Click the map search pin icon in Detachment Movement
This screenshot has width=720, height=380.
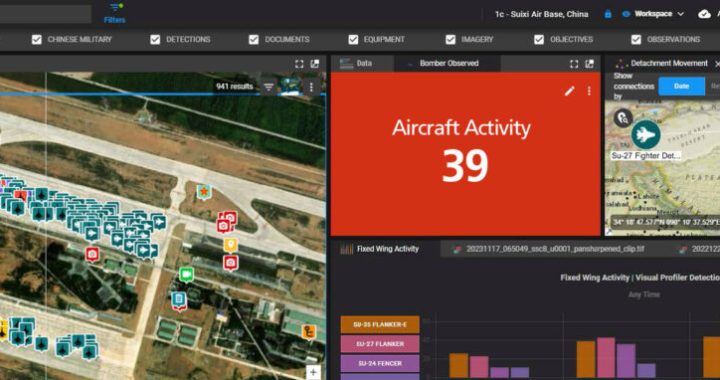tap(623, 118)
